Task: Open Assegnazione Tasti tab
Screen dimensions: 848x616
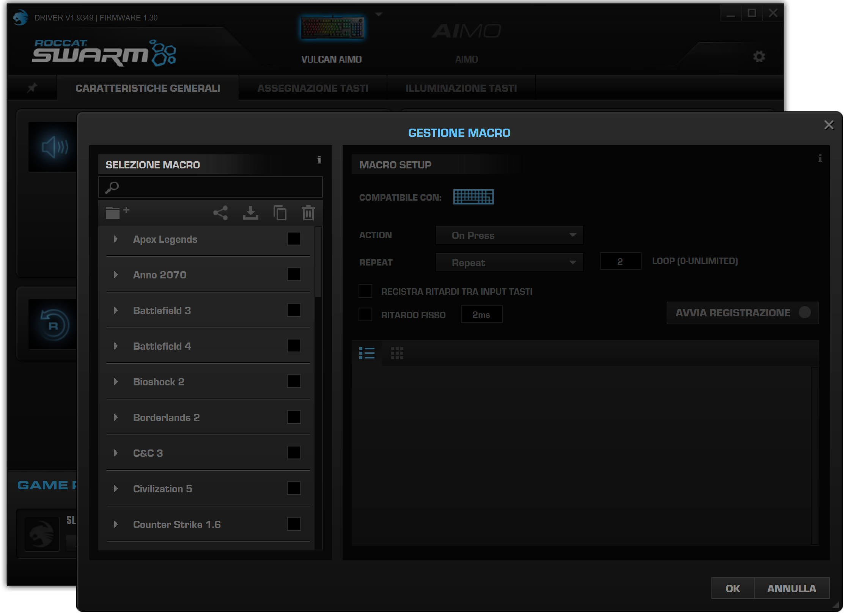Action: pos(313,88)
